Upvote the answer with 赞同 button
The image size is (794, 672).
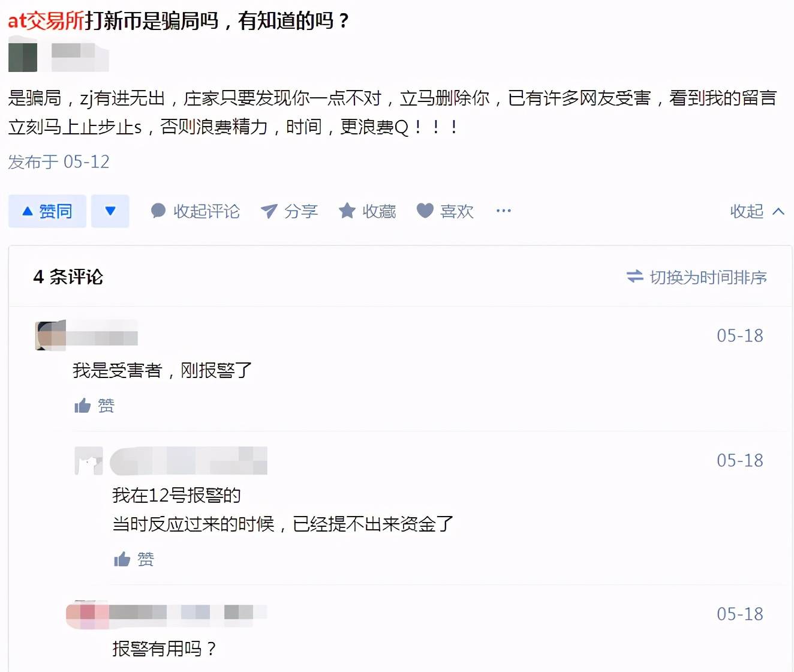[x=47, y=211]
